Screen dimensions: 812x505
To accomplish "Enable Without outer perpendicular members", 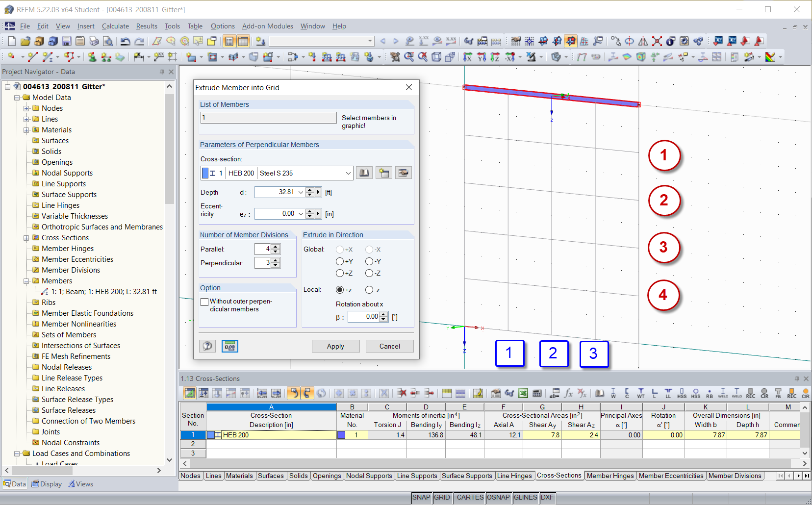I will (x=204, y=302).
